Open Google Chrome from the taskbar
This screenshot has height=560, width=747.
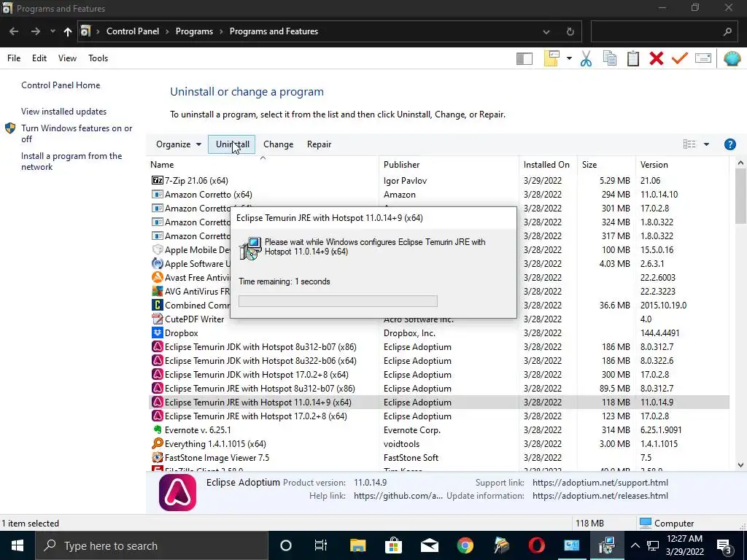465,545
